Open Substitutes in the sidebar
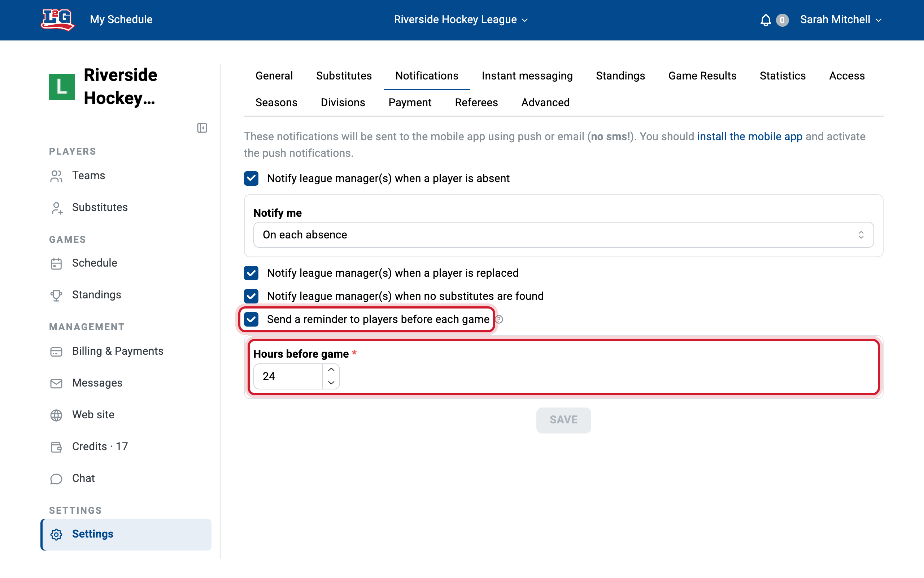The height and width of the screenshot is (578, 924). pos(126,208)
